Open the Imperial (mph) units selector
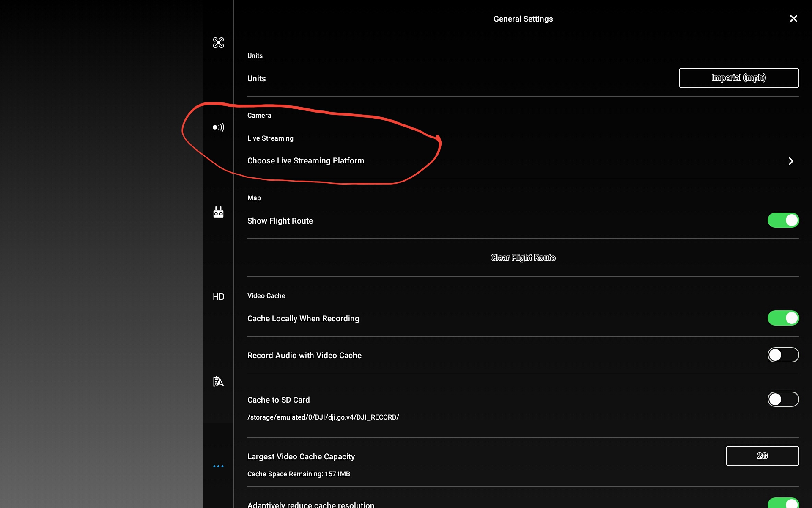This screenshot has width=812, height=508. [738, 78]
